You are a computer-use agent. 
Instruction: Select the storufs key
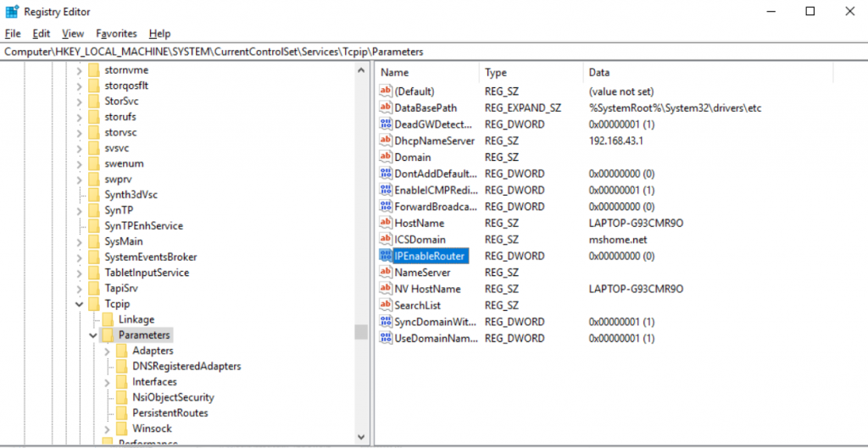click(x=120, y=117)
